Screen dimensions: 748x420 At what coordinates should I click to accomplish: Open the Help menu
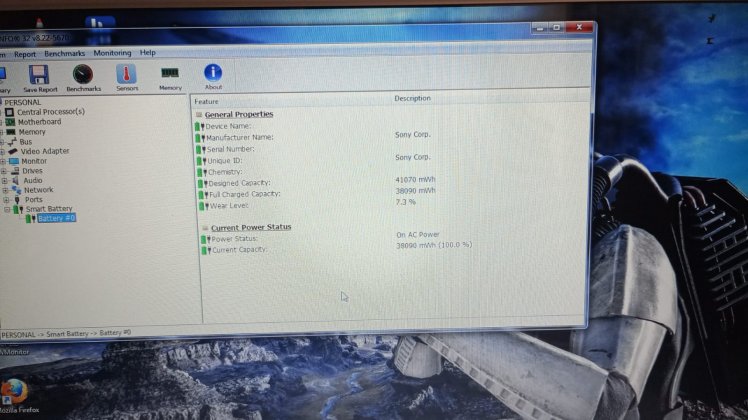point(147,52)
